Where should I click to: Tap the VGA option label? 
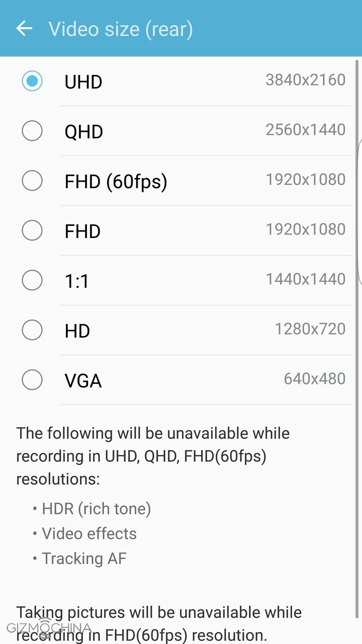pos(83,380)
